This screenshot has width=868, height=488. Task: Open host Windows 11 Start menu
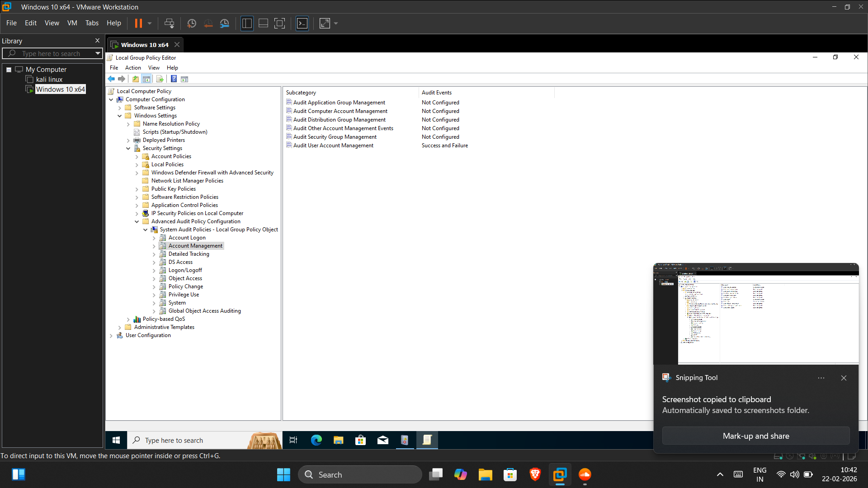tap(283, 474)
